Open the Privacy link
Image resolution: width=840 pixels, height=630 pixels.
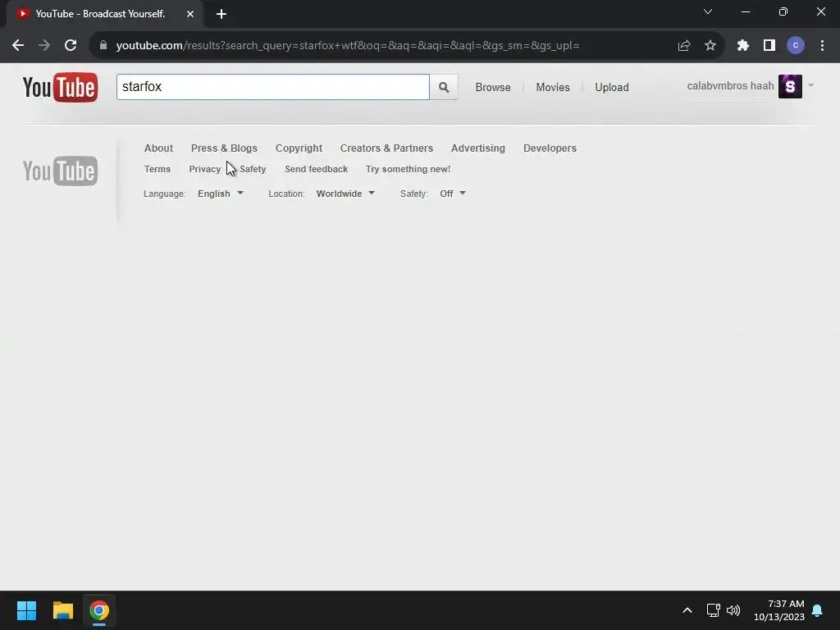[204, 169]
